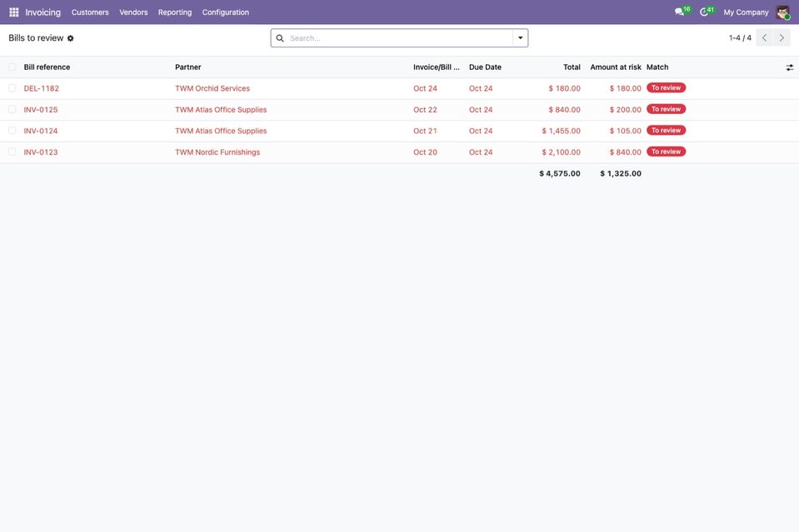Expand the search filter options dropdown arrow
The height and width of the screenshot is (532, 799).
(520, 37)
